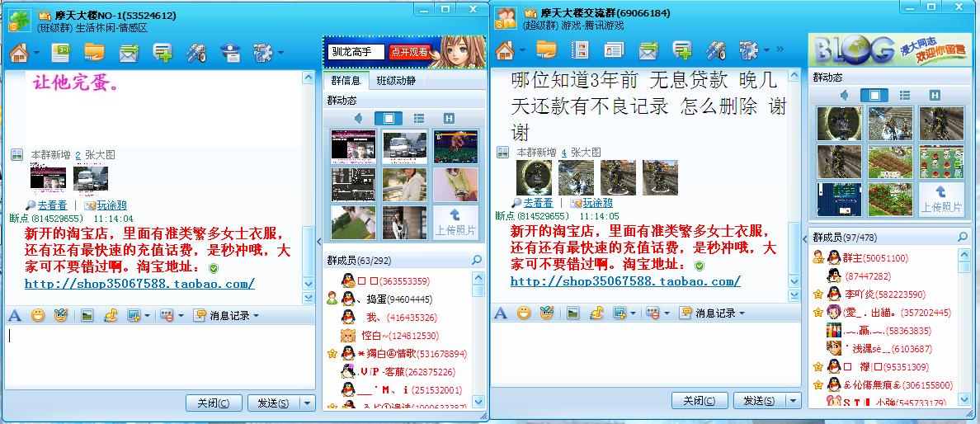Click the font 'A' icon in right chat toolbar
980x424 pixels.
coord(500,313)
